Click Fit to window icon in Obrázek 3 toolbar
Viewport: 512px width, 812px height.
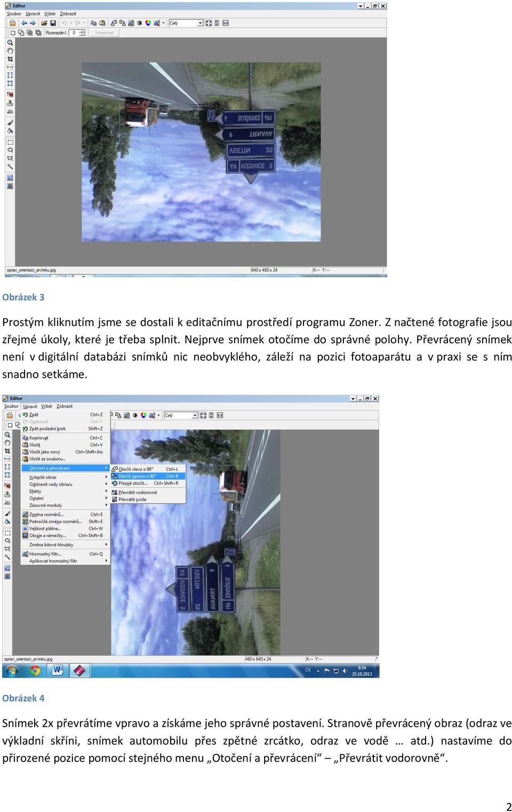(x=209, y=23)
